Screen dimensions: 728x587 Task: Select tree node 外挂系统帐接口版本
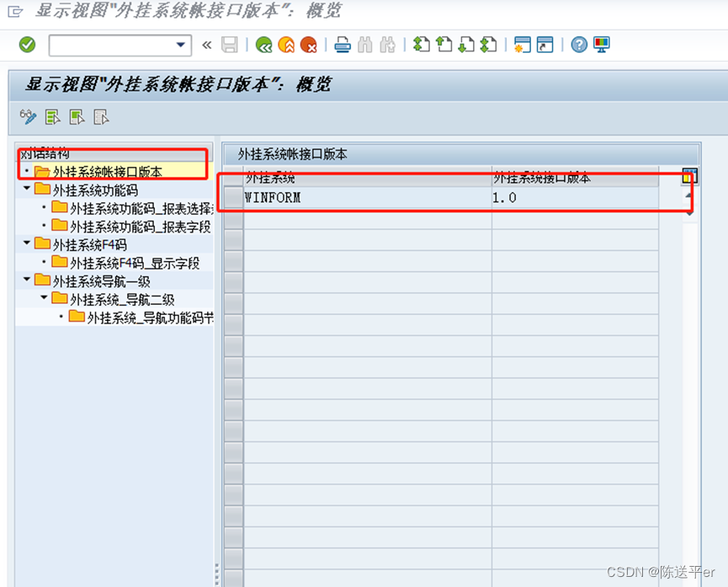click(107, 172)
